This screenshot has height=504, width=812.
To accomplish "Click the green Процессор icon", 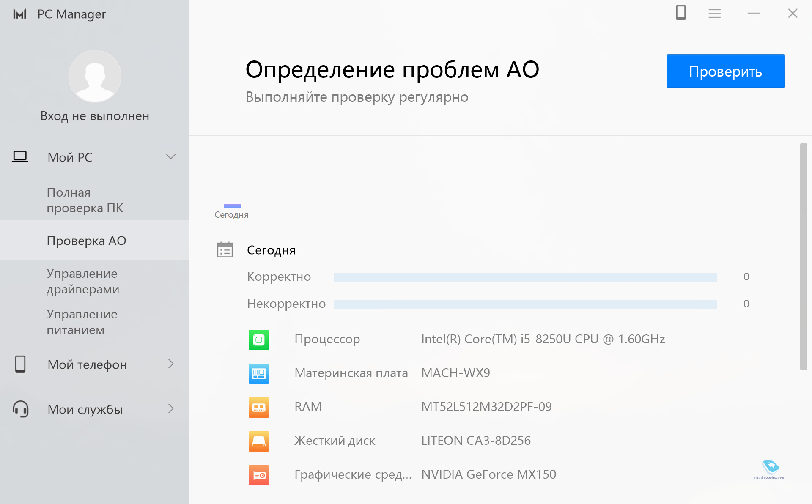I will tap(259, 340).
